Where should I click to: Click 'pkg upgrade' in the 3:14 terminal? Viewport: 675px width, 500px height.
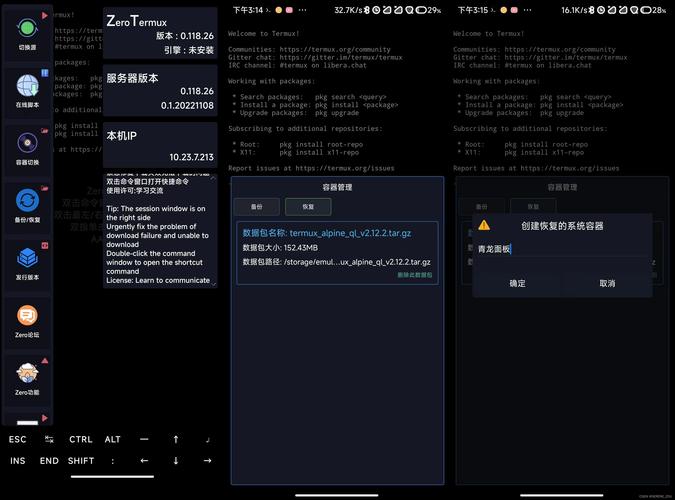337,113
